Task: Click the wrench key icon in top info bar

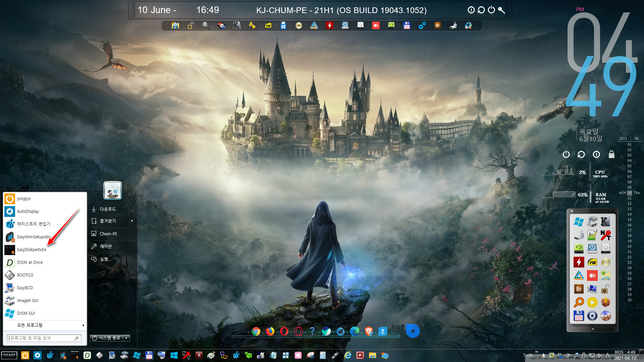Action: point(501,10)
